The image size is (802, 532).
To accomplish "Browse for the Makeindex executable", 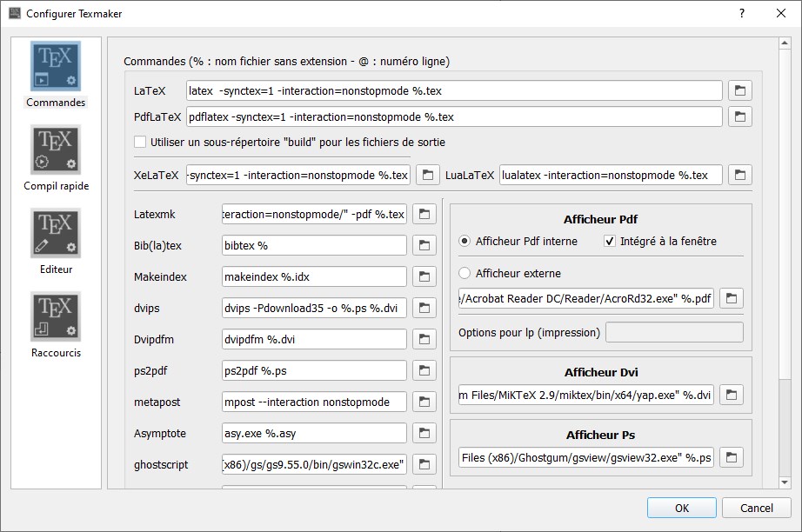I will tap(424, 276).
